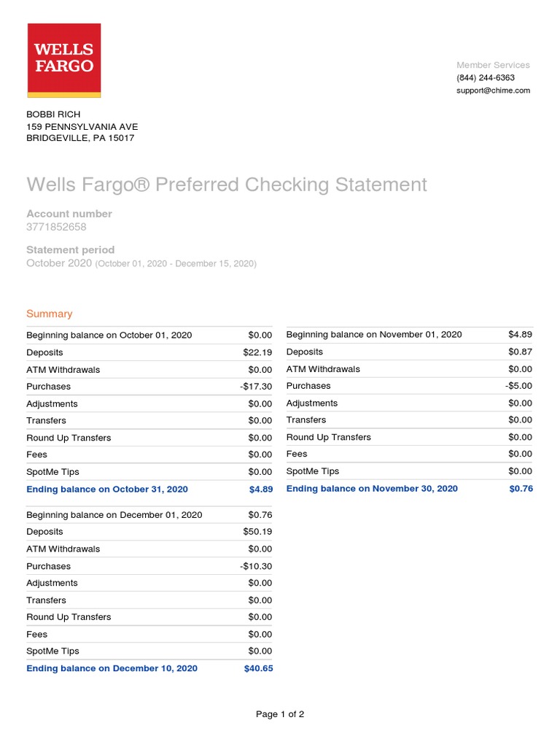The image size is (560, 747).
Task: Click the Wells Fargo logo
Action: click(x=64, y=60)
